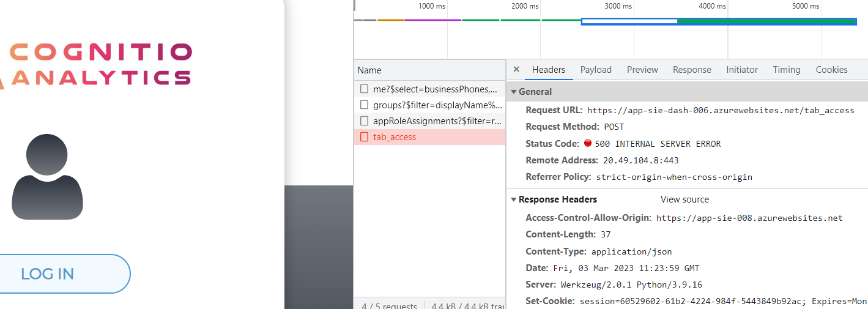This screenshot has width=868, height=309.
Task: Click the red 500 status code indicator
Action: point(588,144)
